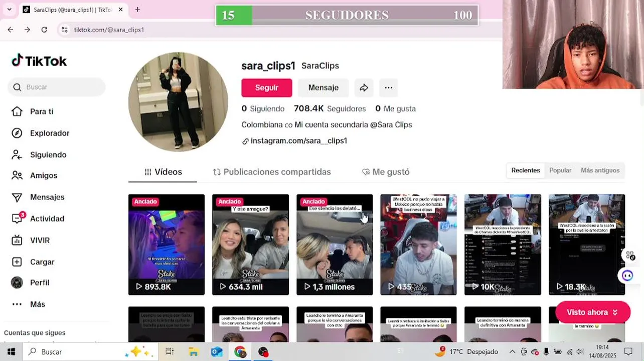Open Outlook from the taskbar
The image size is (644, 361).
tap(217, 352)
